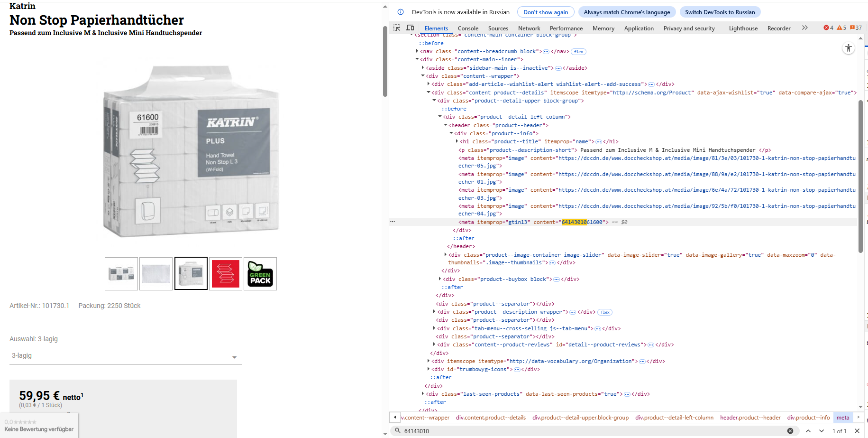Open the Recorder tab
This screenshot has height=438, width=868.
point(779,28)
